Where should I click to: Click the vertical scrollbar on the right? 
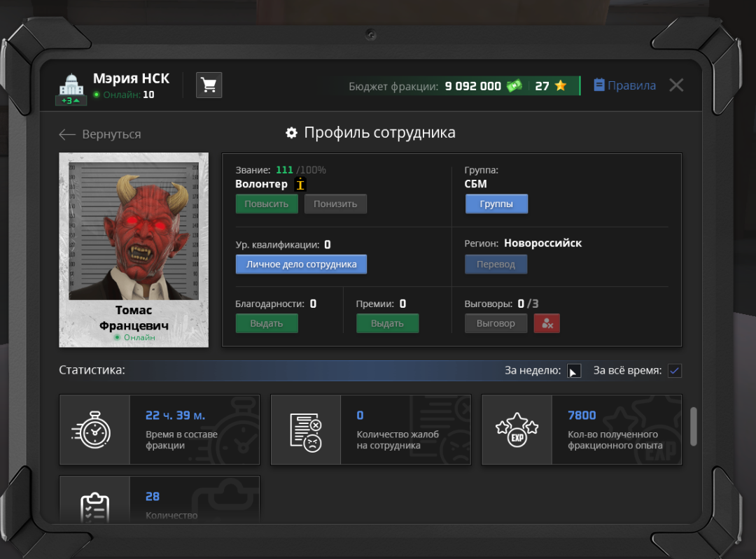coord(693,427)
